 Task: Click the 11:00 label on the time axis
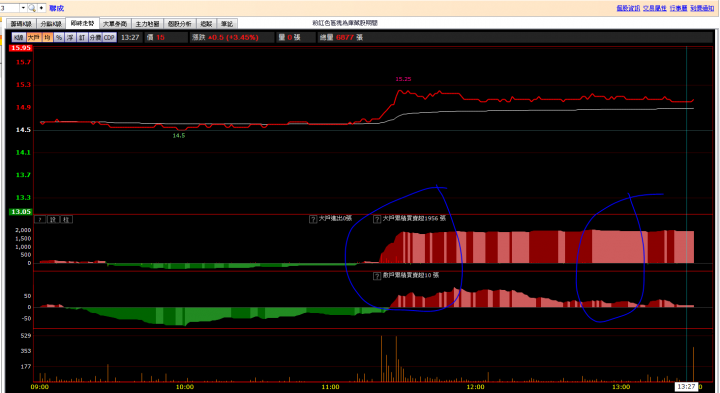pyautogui.click(x=330, y=387)
